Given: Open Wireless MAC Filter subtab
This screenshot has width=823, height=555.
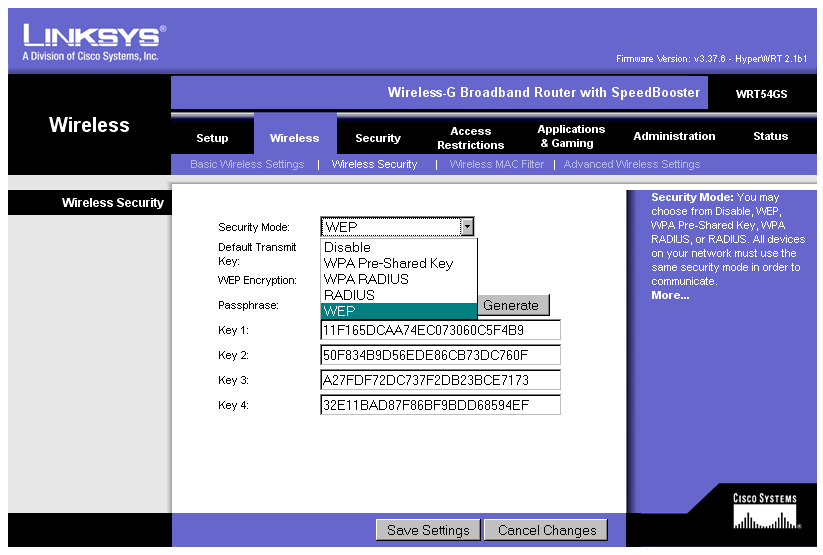Looking at the screenshot, I should [x=497, y=164].
